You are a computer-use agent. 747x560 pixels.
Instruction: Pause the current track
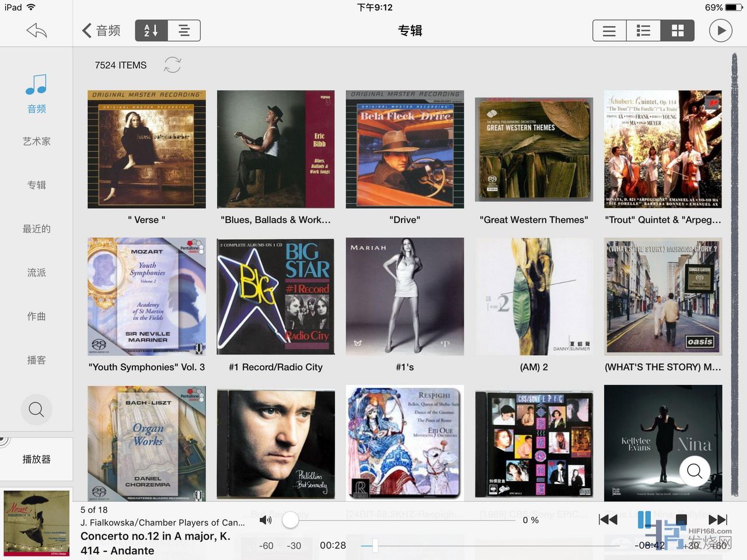pyautogui.click(x=644, y=519)
